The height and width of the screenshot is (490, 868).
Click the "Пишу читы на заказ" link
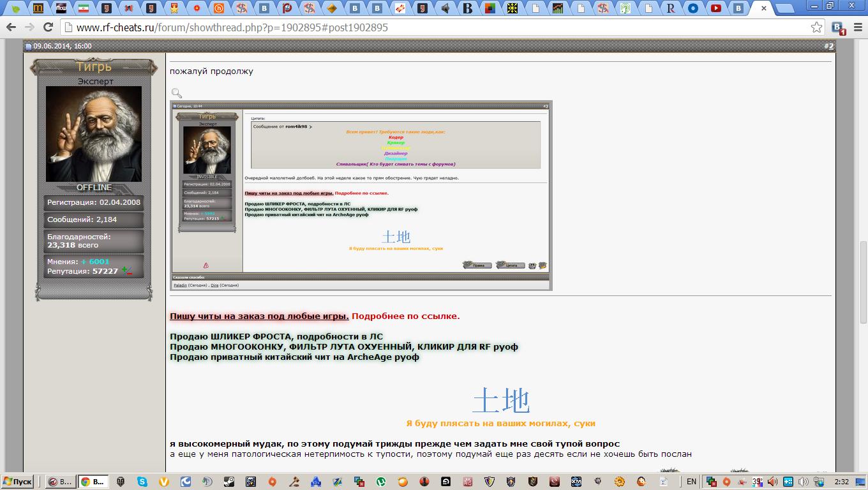259,316
